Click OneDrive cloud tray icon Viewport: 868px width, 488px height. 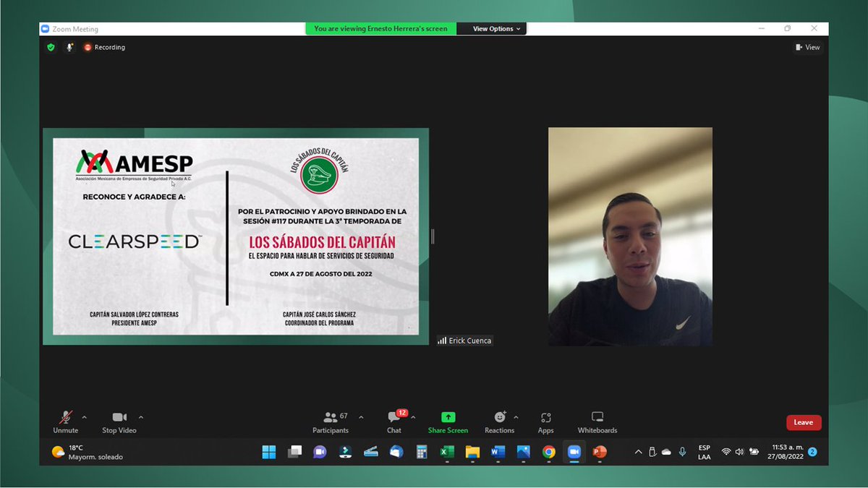[x=666, y=452]
